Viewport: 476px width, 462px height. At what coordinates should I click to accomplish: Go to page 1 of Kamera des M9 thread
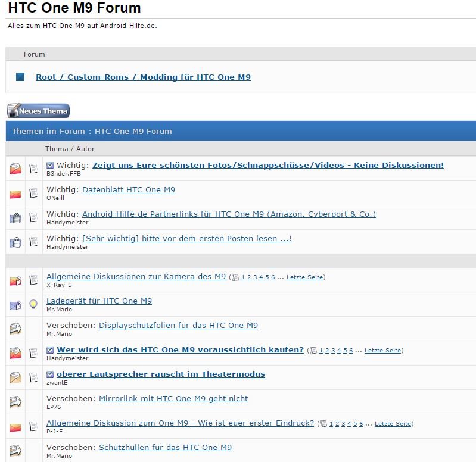point(243,277)
